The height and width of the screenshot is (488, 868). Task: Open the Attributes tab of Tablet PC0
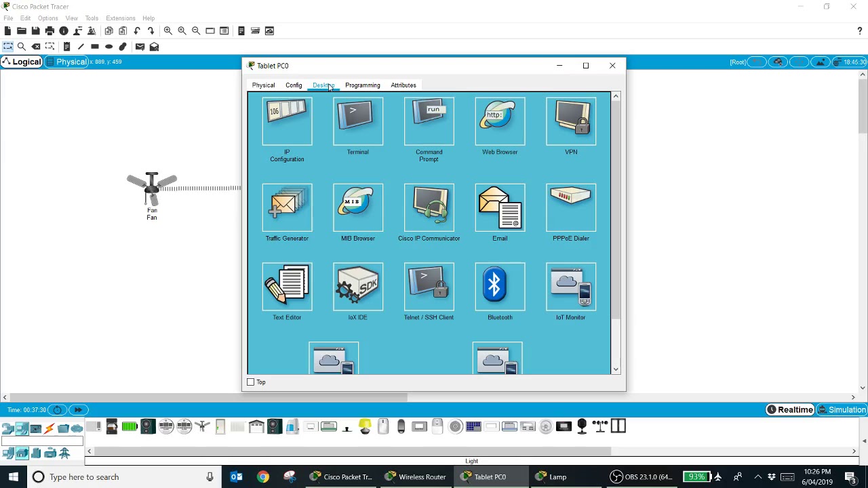click(x=403, y=85)
